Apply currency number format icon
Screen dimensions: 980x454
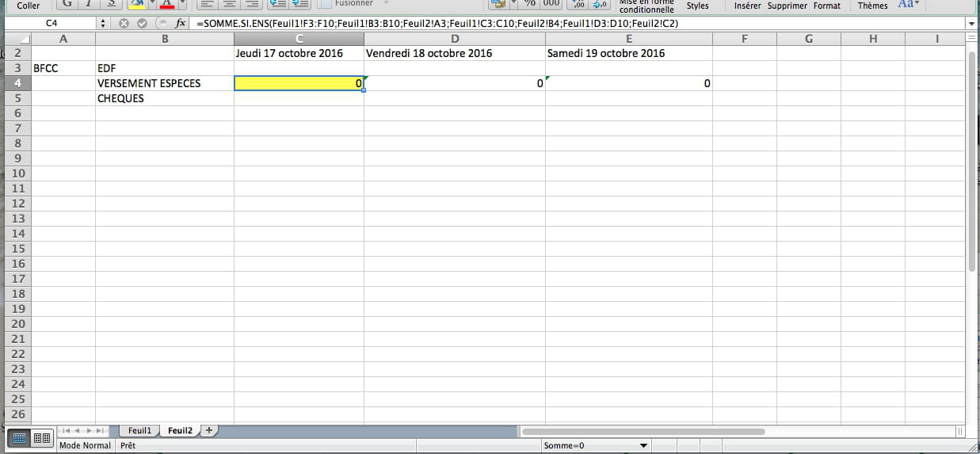498,4
